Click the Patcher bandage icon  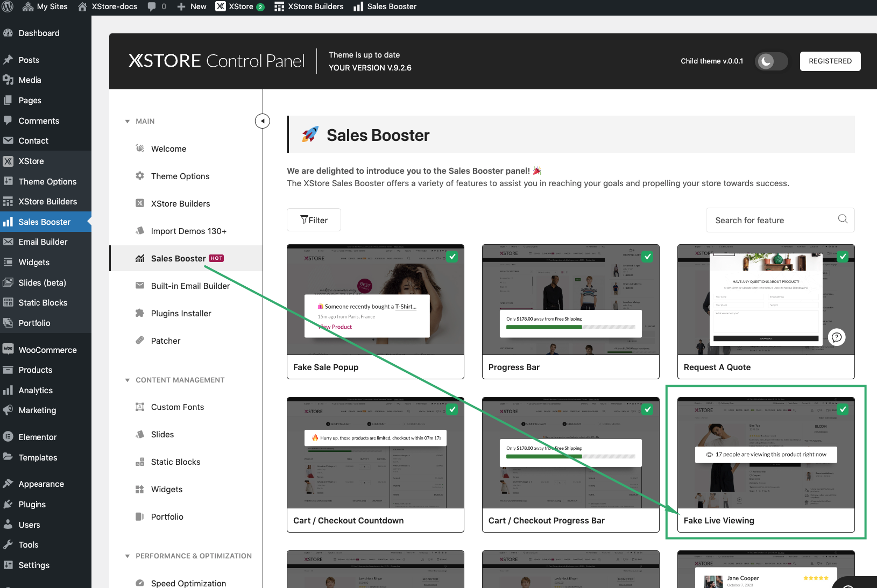pos(140,340)
